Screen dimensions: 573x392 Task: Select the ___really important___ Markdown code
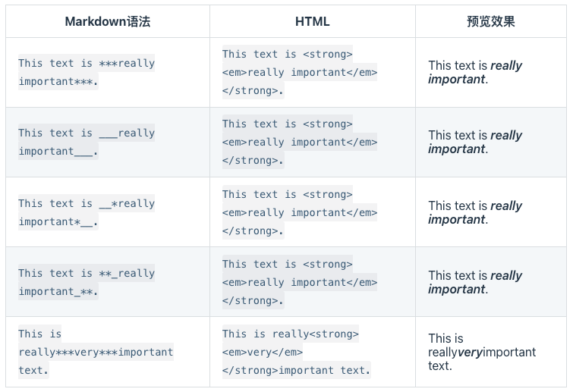pos(87,142)
